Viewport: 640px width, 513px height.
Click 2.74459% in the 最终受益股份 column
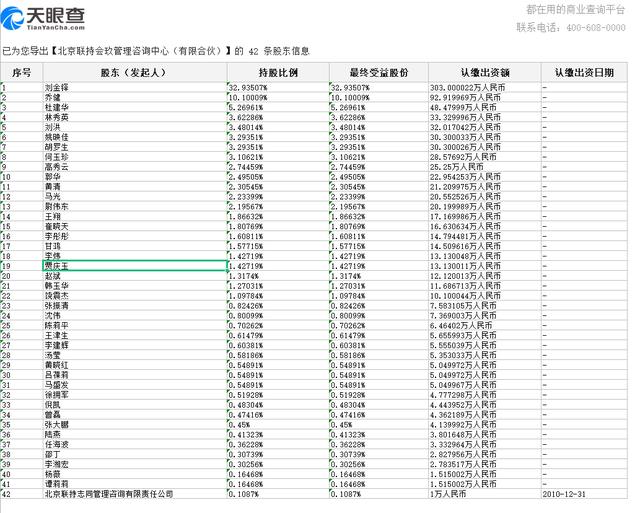pos(379,167)
